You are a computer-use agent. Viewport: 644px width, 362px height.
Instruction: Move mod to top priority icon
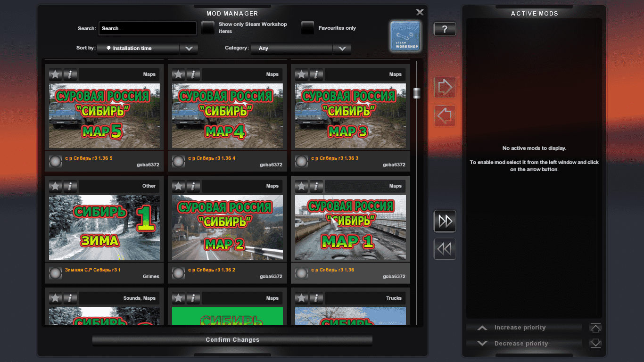click(595, 328)
